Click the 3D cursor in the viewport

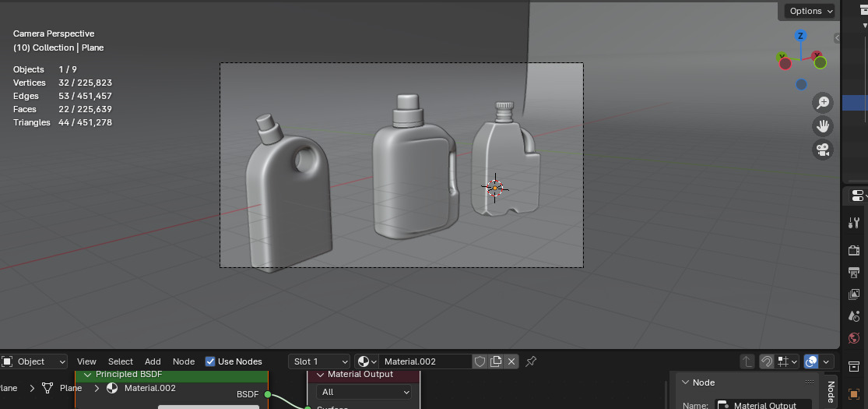point(495,188)
